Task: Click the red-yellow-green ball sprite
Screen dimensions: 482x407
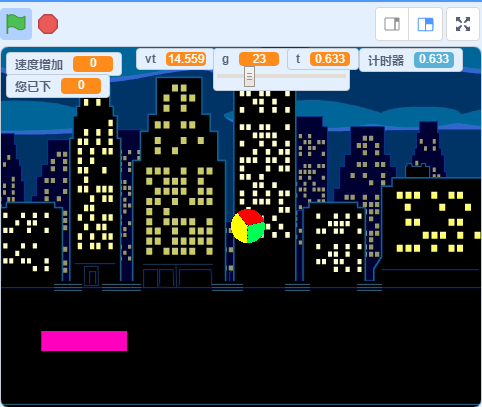Action: (248, 226)
